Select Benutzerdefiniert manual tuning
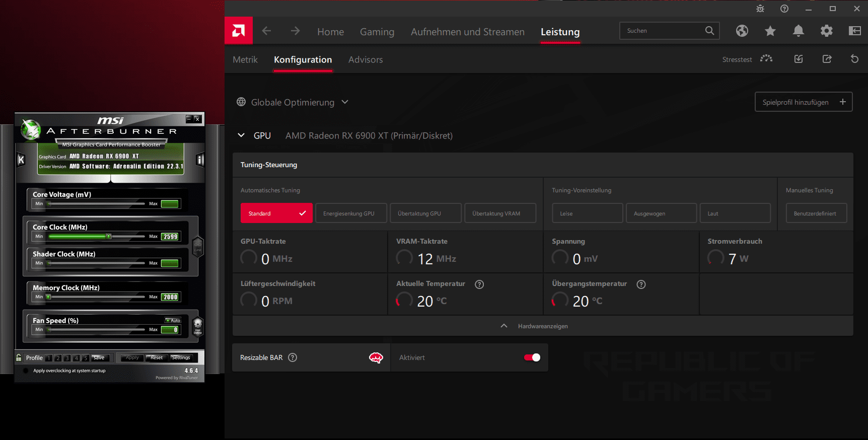 click(816, 213)
